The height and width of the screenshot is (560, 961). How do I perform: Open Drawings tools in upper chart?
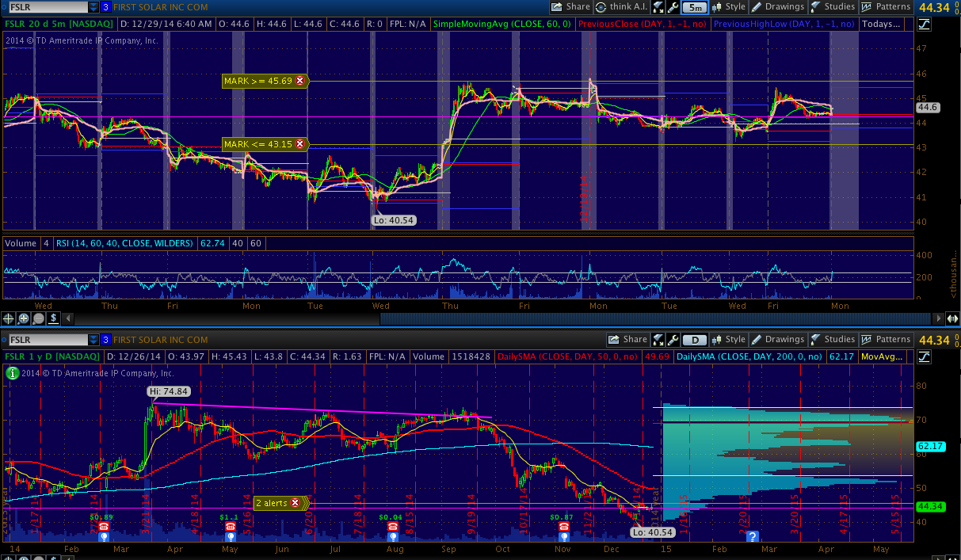[780, 7]
